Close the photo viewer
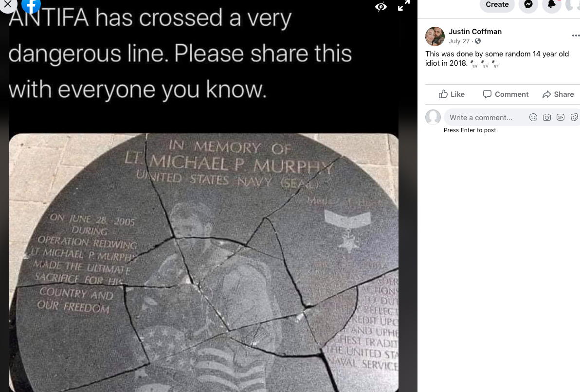Image resolution: width=580 pixels, height=392 pixels. pos(8,4)
